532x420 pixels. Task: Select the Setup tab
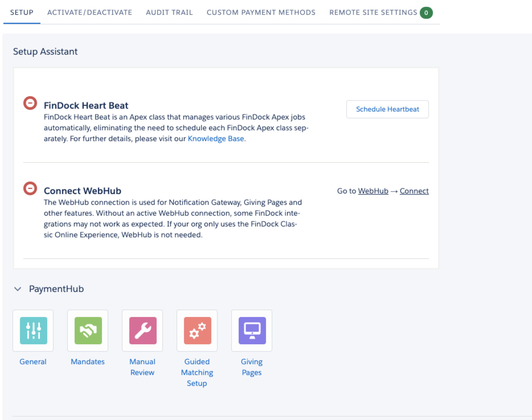pos(21,12)
